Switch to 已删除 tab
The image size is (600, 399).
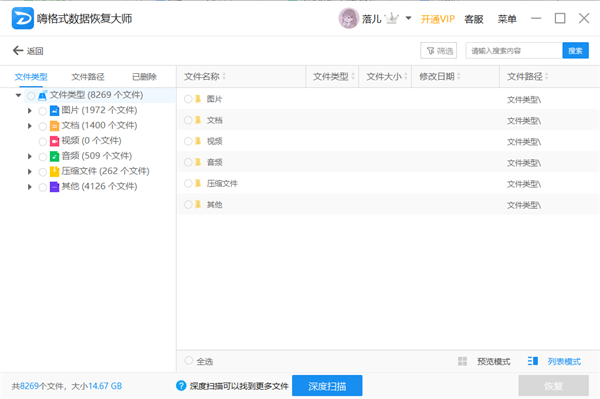(x=144, y=77)
